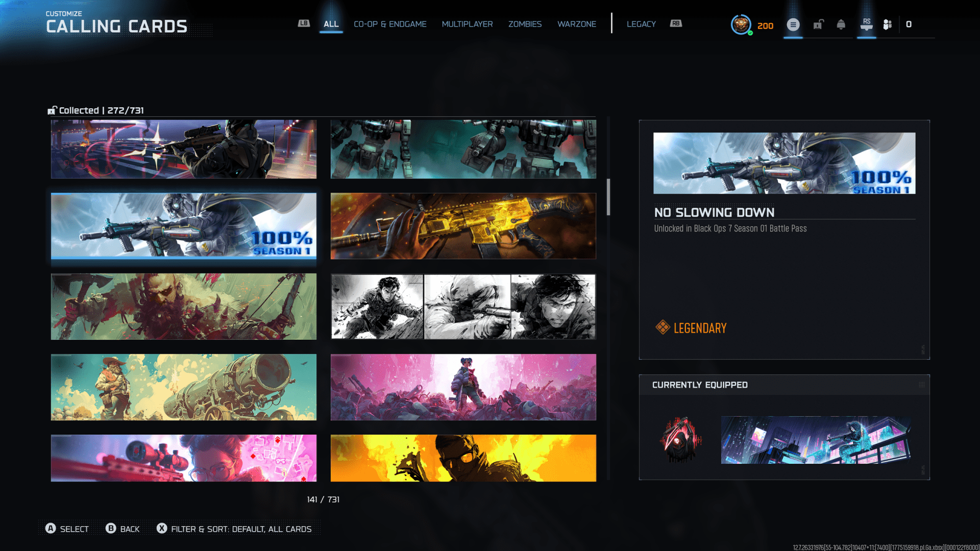
Task: Open notifications bell icon
Action: coord(841,24)
